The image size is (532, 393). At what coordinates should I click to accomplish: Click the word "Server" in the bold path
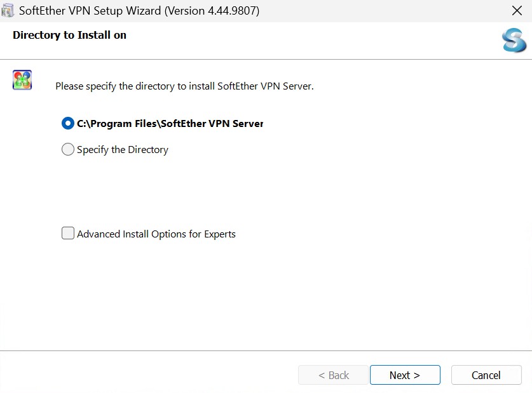pos(247,124)
